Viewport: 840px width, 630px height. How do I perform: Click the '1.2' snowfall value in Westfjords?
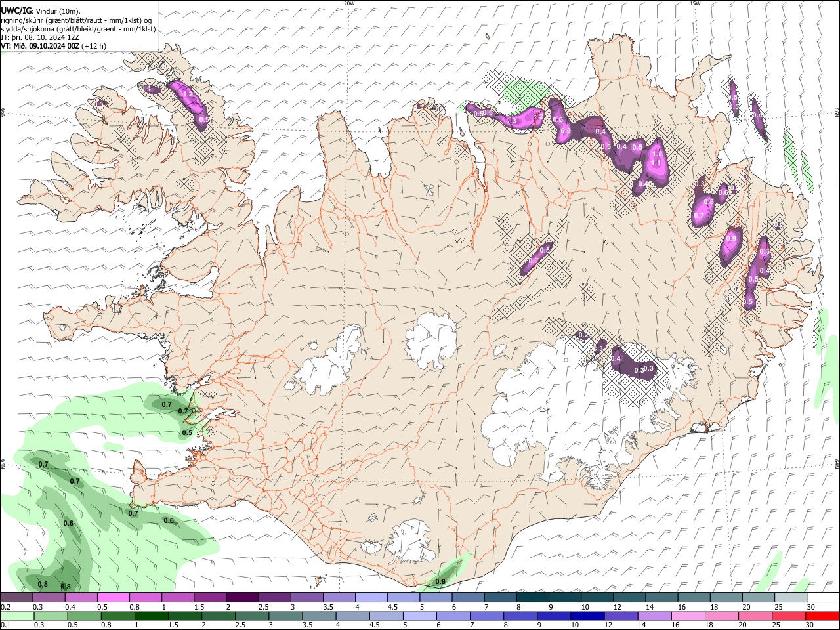pos(187,94)
